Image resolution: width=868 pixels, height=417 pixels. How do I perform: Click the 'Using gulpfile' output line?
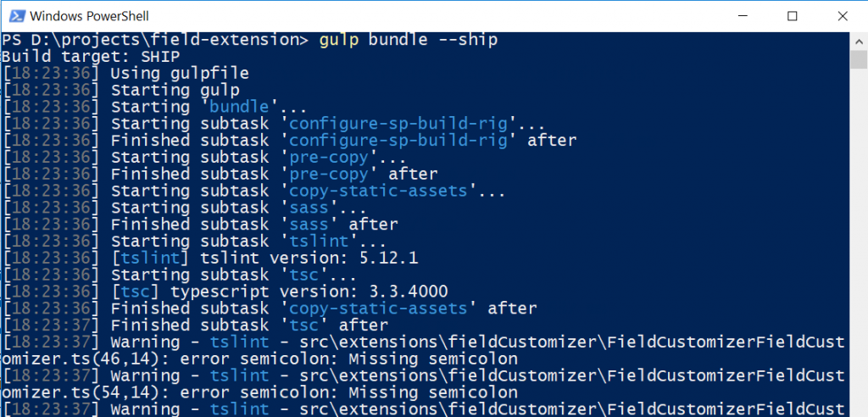coord(180,74)
